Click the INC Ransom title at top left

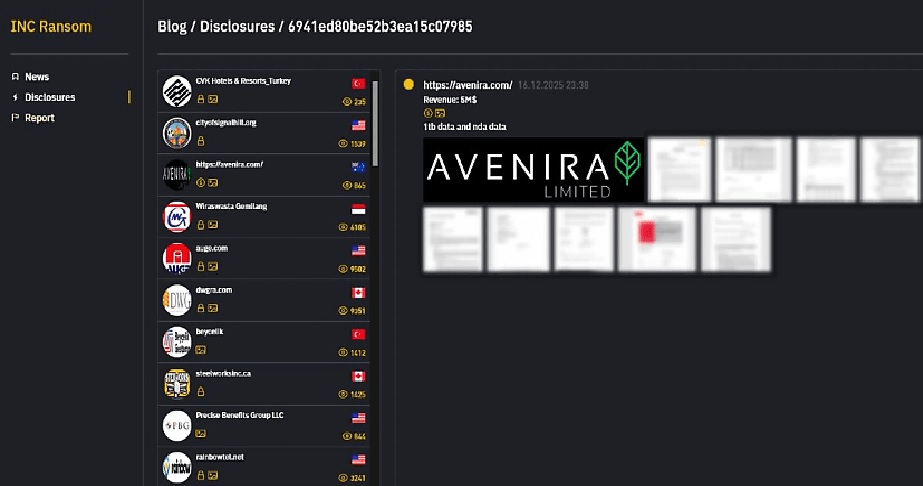pyautogui.click(x=51, y=26)
